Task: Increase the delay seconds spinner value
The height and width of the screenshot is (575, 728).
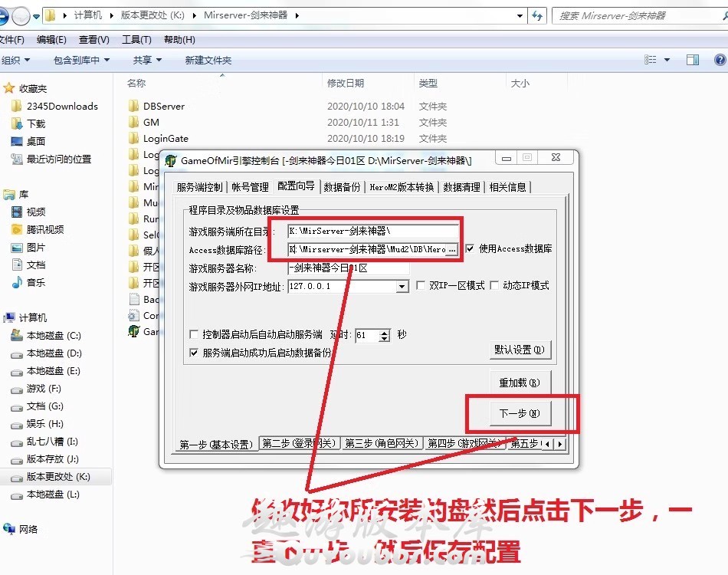Action: pyautogui.click(x=385, y=332)
